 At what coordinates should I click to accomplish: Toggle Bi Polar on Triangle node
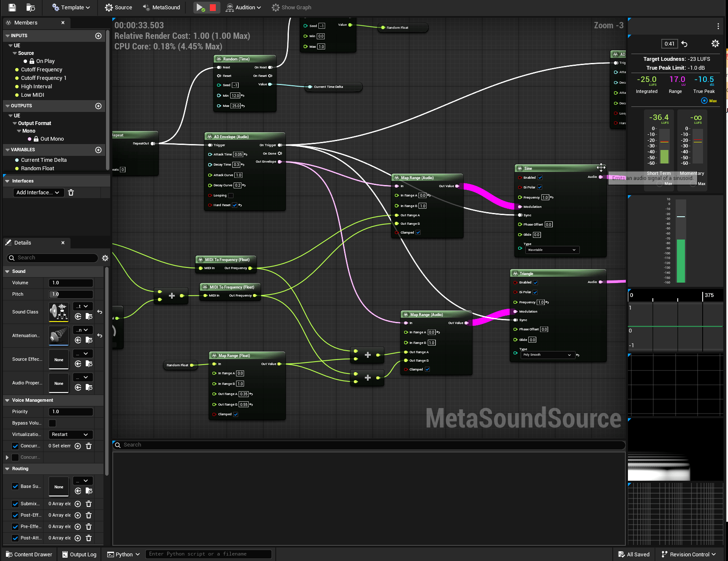coord(535,292)
